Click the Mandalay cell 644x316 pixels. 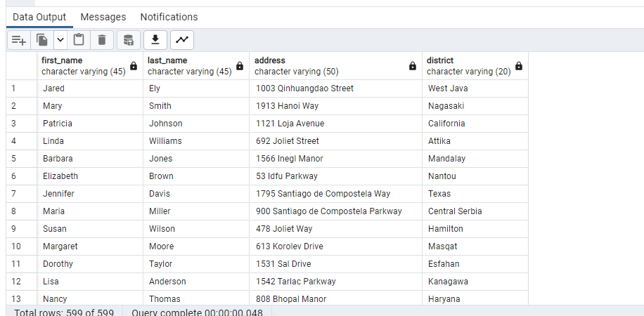pyautogui.click(x=475, y=159)
